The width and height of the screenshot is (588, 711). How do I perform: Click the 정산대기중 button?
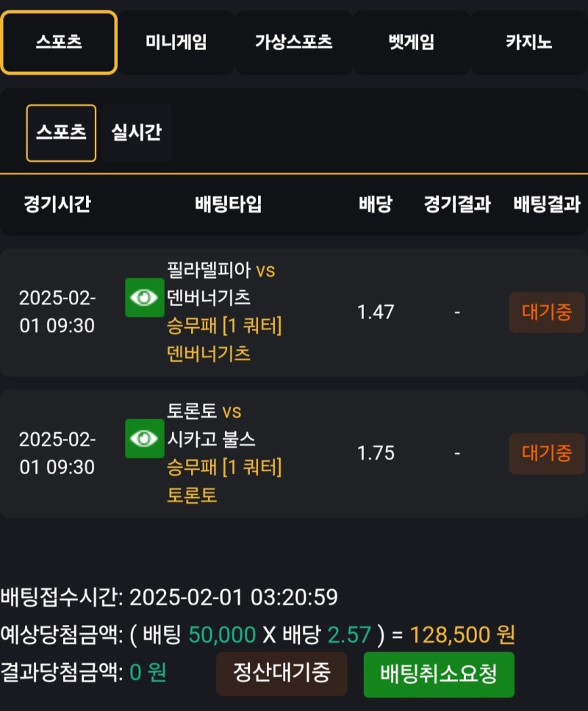tap(282, 673)
